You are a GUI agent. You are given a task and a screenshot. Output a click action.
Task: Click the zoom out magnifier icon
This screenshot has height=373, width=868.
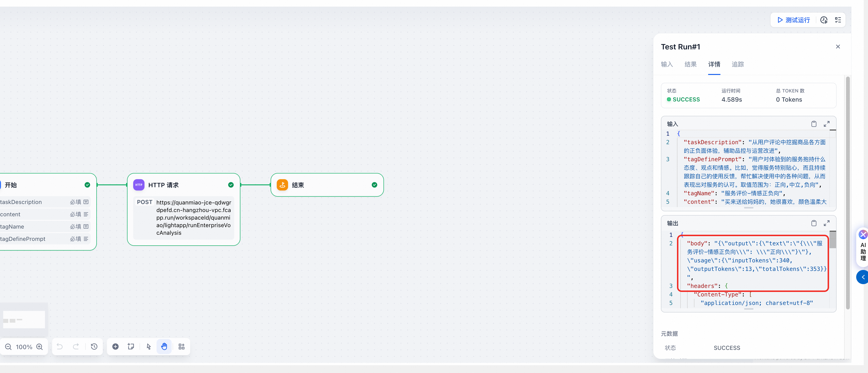(9, 347)
